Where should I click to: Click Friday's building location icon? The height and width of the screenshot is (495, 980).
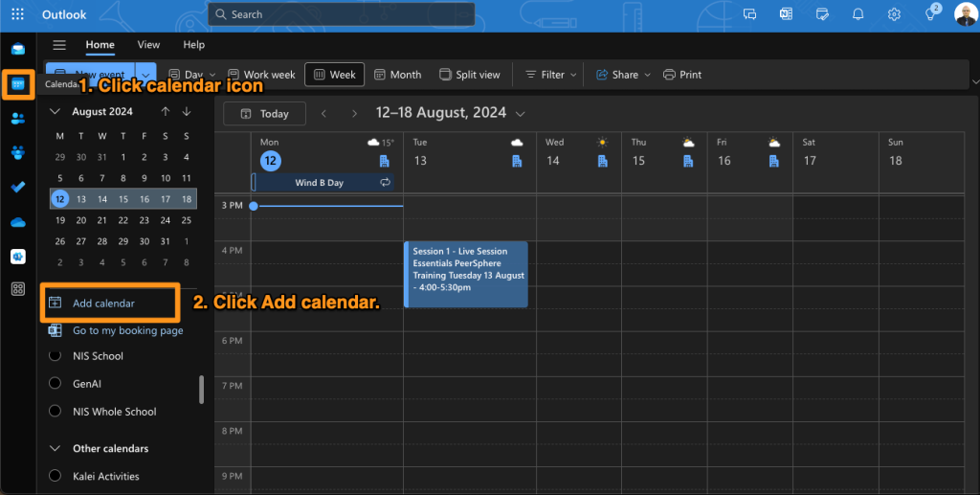tap(773, 161)
